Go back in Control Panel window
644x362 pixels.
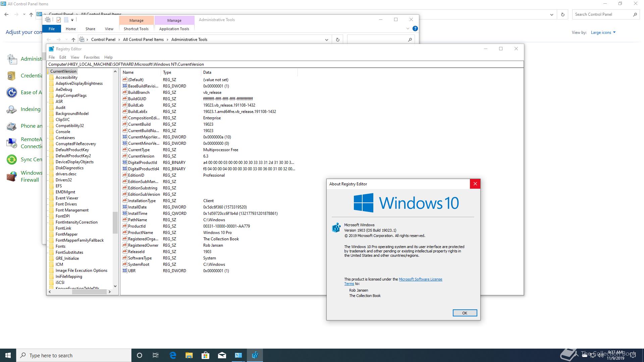pyautogui.click(x=6, y=14)
